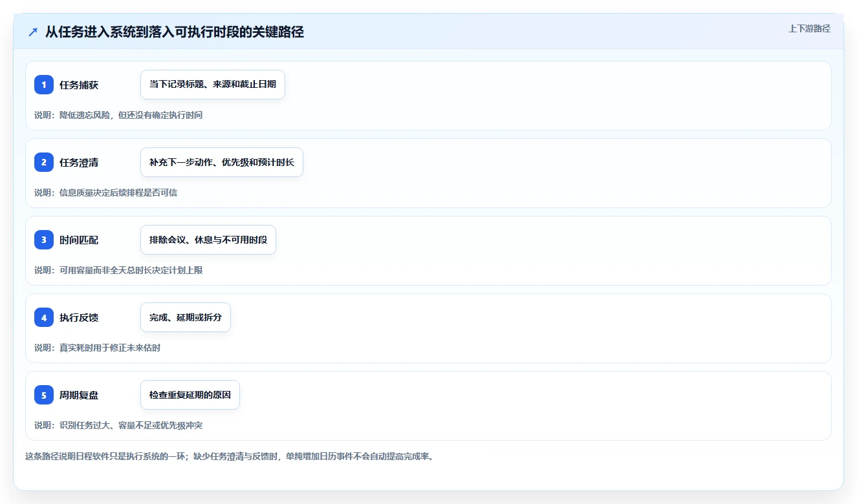Select the 任务捕获 step label
Screen dimensions: 857x504
79,85
